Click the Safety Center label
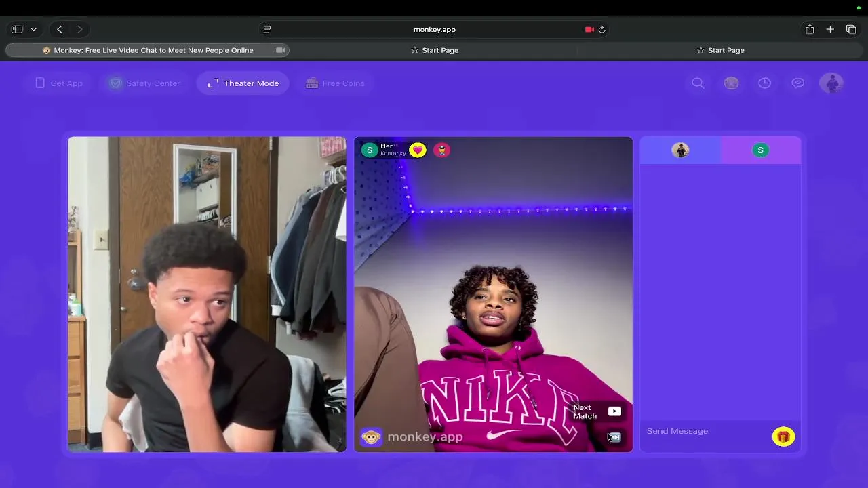 (x=153, y=83)
